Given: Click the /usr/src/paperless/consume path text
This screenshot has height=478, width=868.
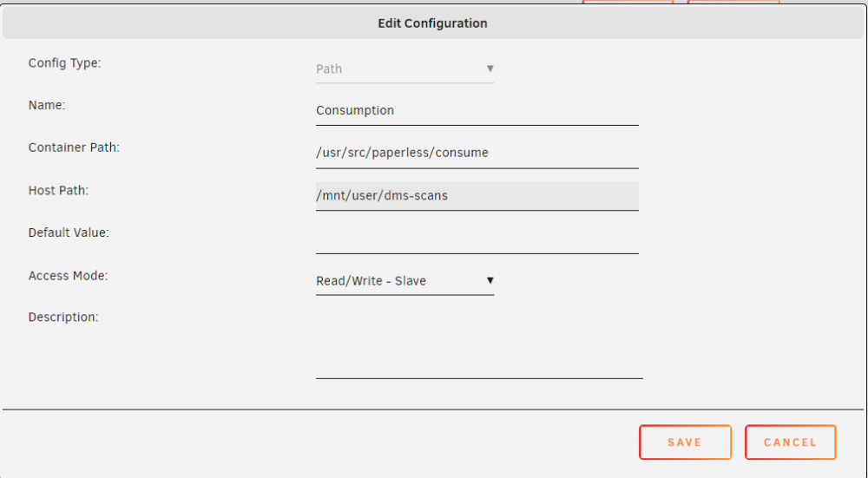Looking at the screenshot, I should [403, 153].
